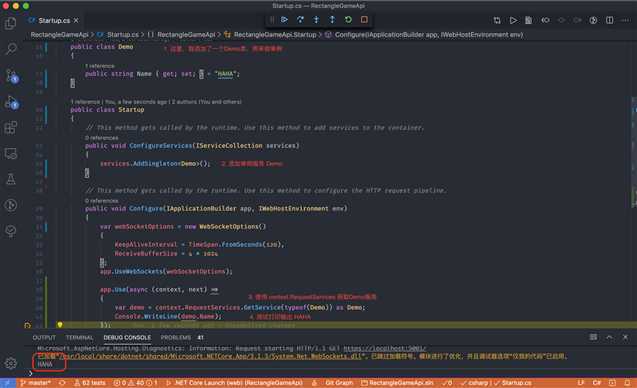Click Step Over in debug toolbar
The image size is (637, 388).
tap(300, 20)
